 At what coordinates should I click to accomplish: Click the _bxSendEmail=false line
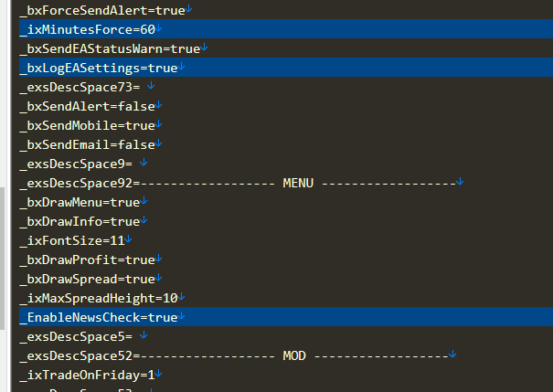[x=91, y=144]
